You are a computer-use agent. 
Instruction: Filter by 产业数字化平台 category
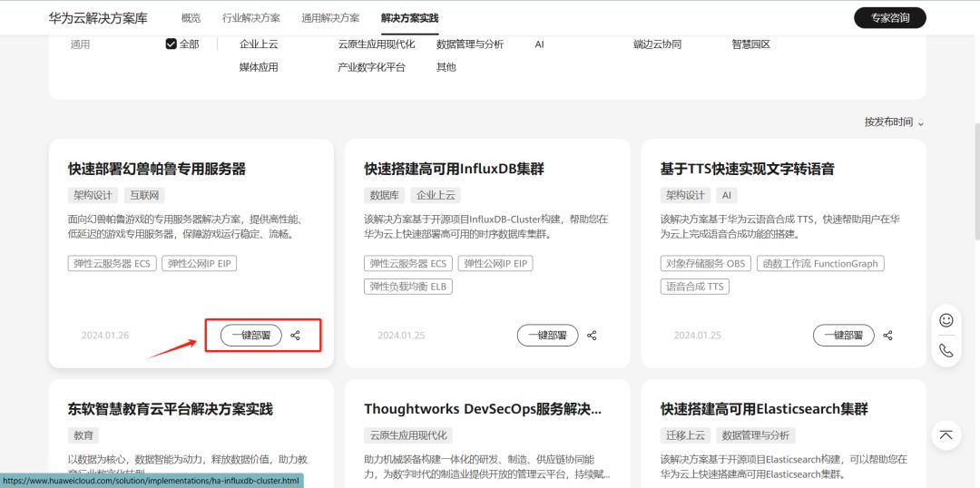click(372, 67)
